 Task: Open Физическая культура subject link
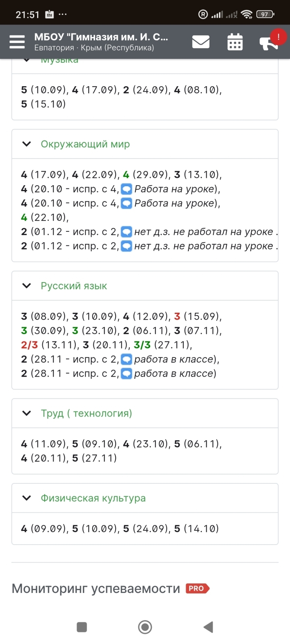pyautogui.click(x=93, y=498)
